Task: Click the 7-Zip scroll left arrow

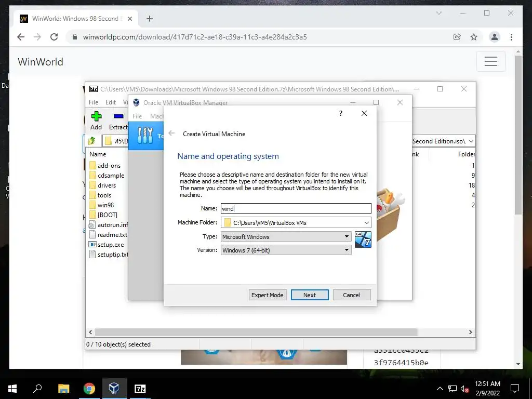Action: click(90, 332)
